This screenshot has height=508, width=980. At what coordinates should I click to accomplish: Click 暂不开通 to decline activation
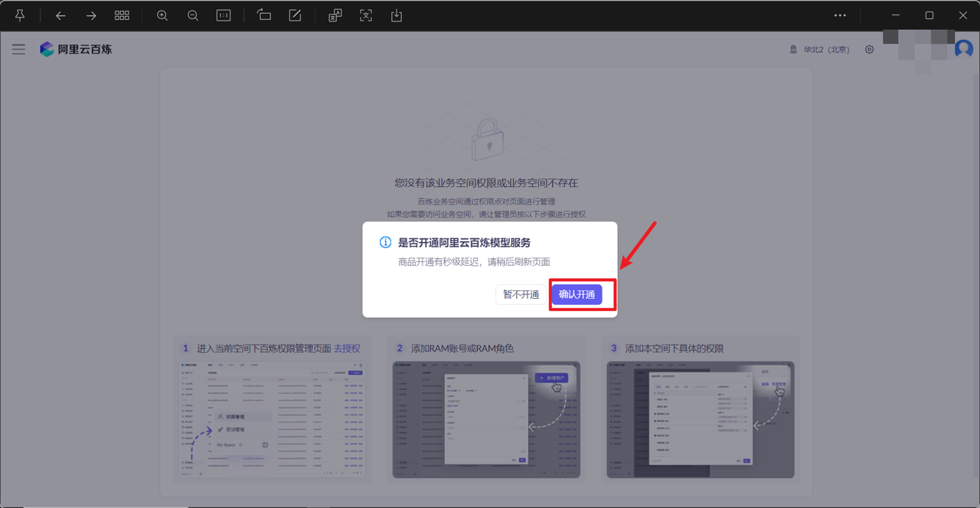(x=521, y=294)
